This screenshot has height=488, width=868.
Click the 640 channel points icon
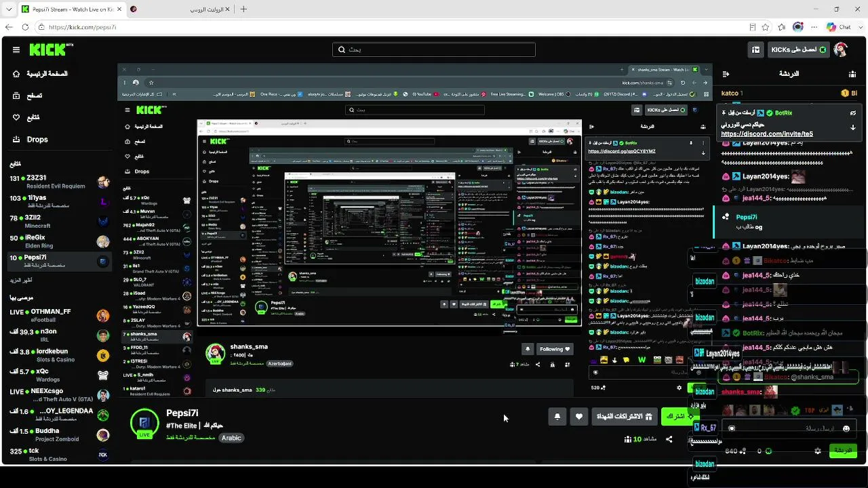743,451
